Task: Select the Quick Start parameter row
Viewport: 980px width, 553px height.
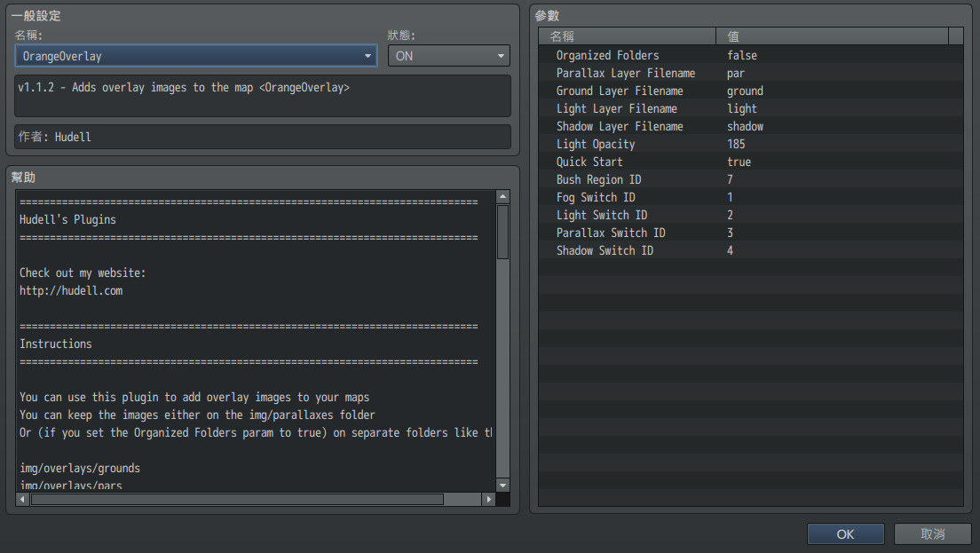Action: [589, 162]
